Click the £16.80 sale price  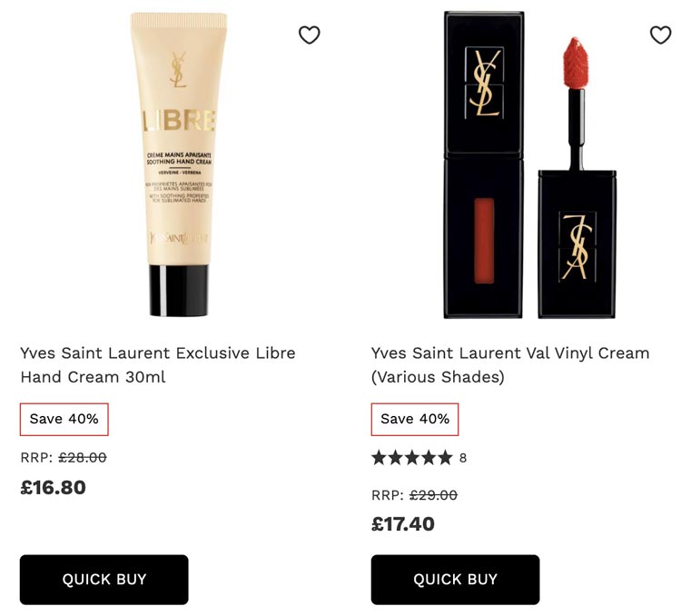point(53,487)
